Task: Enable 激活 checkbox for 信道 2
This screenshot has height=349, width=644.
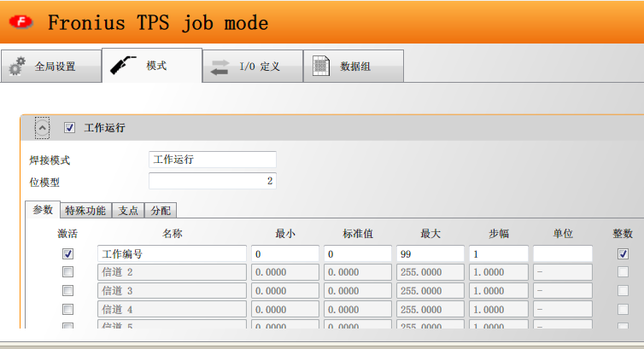Action: (x=67, y=272)
